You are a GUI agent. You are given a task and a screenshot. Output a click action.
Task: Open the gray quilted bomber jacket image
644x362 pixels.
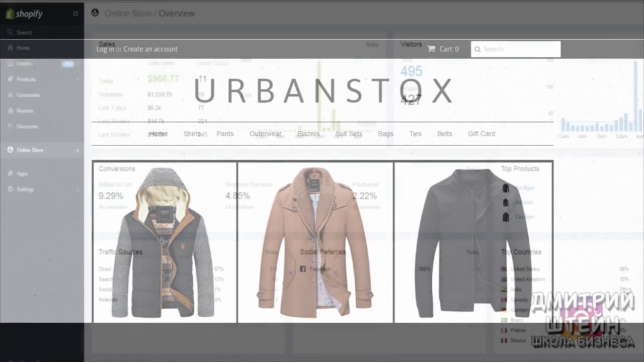pos(473,242)
